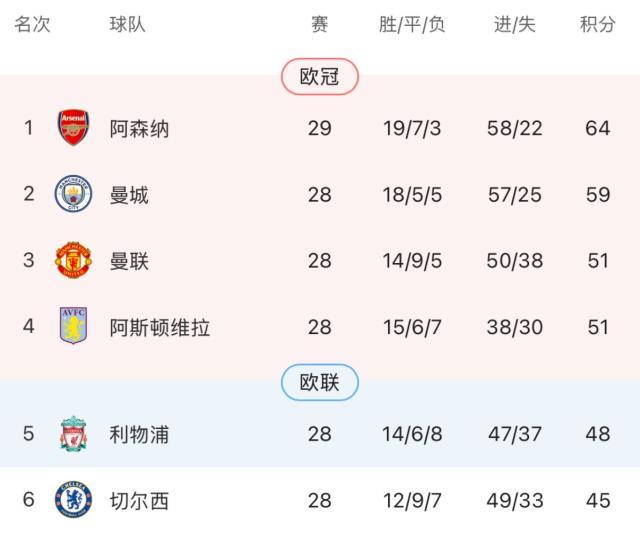This screenshot has height=534, width=640.
Task: Click the Manchester United club crest
Action: (73, 261)
